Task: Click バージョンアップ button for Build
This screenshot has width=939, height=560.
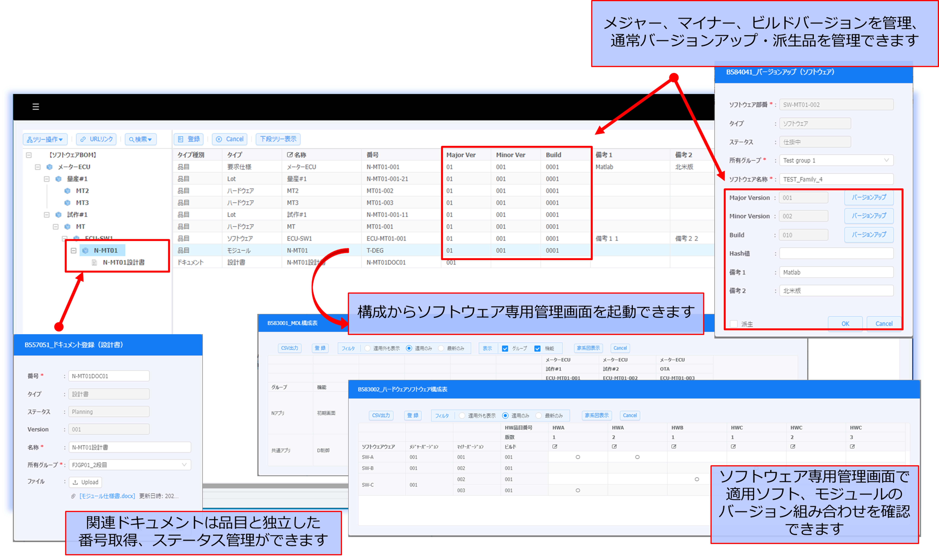Action: (x=869, y=235)
